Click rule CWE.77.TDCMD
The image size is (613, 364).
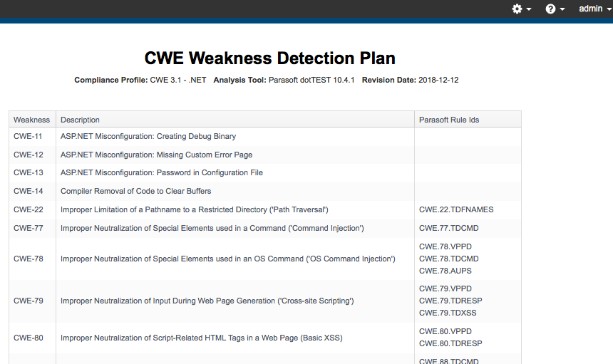(449, 228)
